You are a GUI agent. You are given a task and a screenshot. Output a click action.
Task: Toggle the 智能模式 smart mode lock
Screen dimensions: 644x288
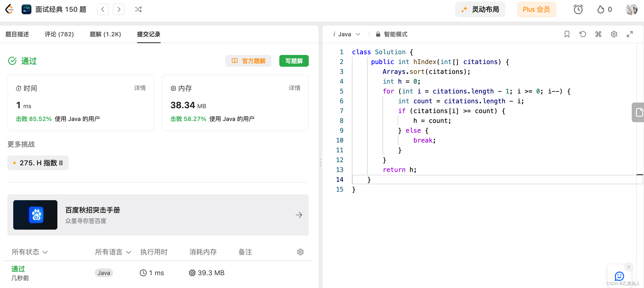[x=392, y=34]
